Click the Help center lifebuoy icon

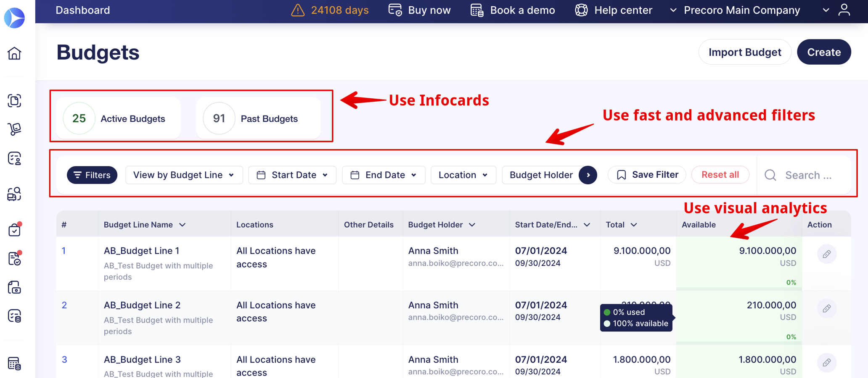pos(581,10)
